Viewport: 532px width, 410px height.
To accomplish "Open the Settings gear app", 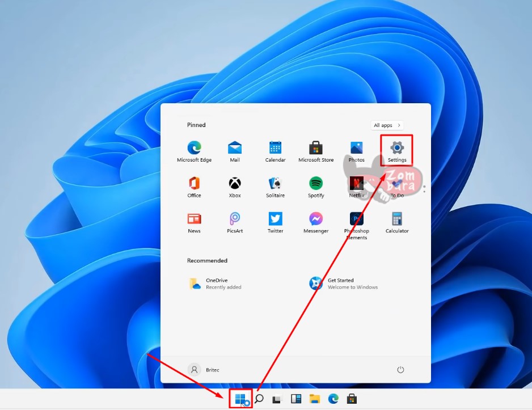I will (396, 151).
